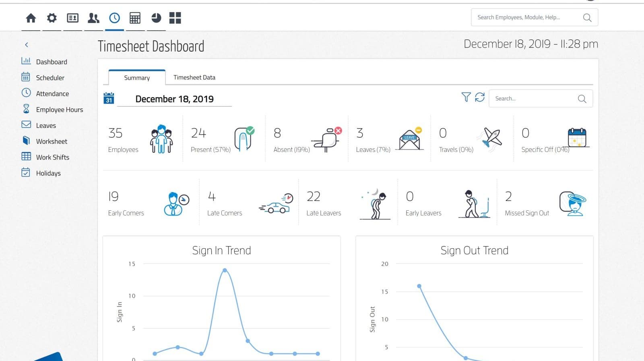Refresh the dashboard with the reload icon

click(x=480, y=97)
